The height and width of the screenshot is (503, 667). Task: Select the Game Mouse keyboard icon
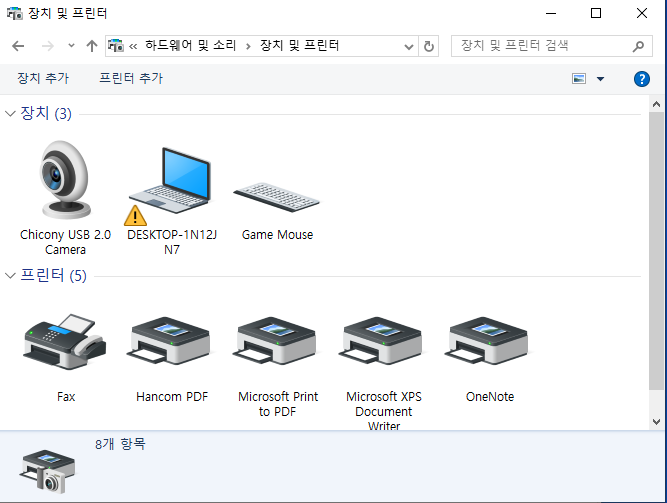pyautogui.click(x=276, y=197)
